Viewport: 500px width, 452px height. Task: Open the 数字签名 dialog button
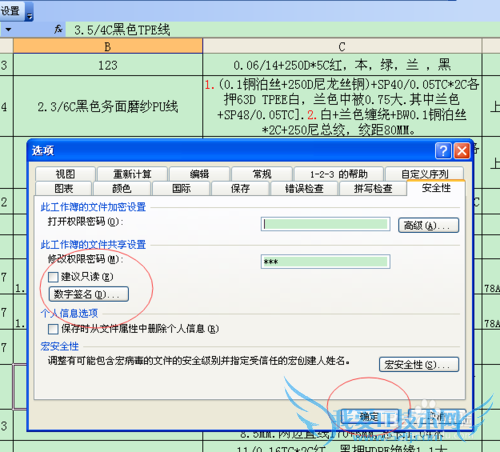89,294
